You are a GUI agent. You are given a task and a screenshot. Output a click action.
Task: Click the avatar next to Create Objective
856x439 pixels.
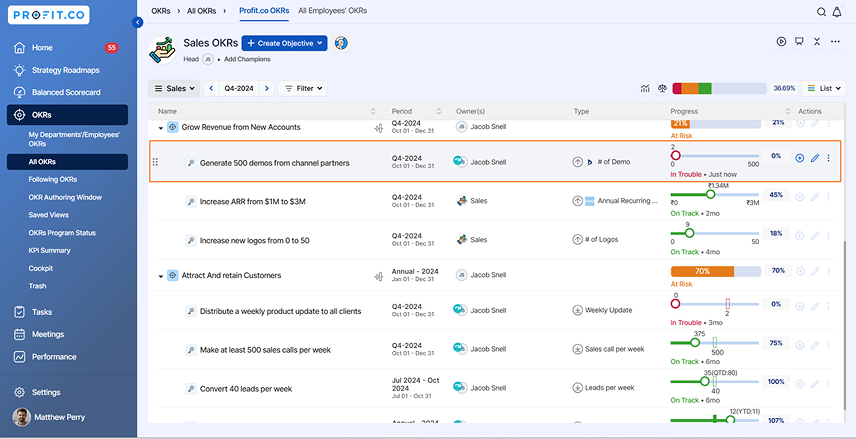(x=342, y=43)
